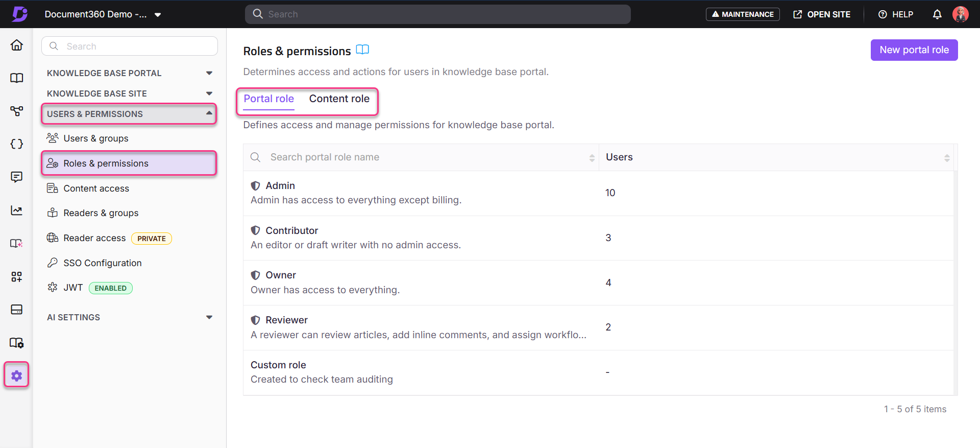
Task: Open the HELP menu in top bar
Action: [x=896, y=14]
